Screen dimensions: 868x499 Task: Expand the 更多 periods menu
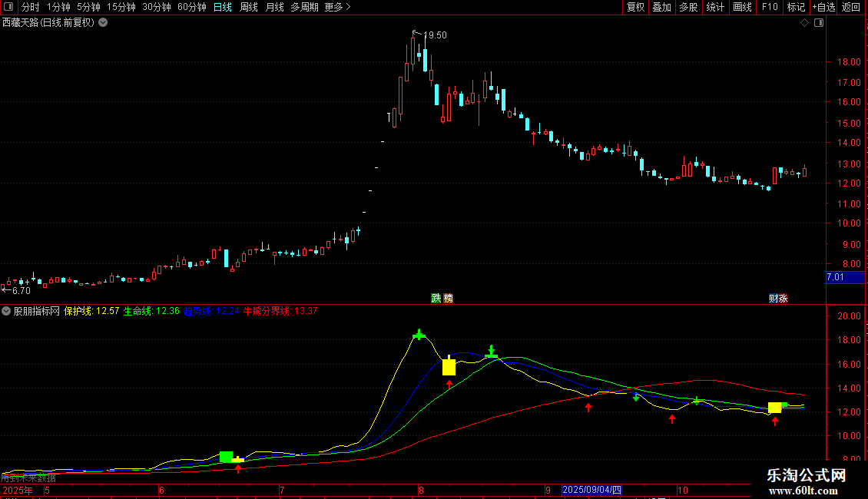tap(337, 7)
